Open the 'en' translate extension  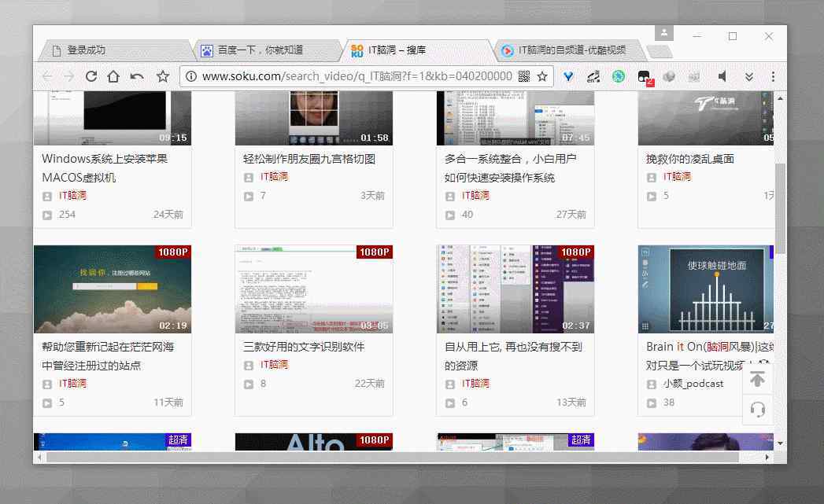pos(593,77)
